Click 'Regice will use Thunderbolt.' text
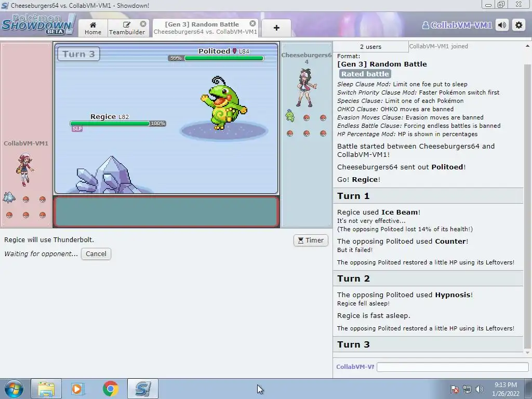 (x=49, y=240)
